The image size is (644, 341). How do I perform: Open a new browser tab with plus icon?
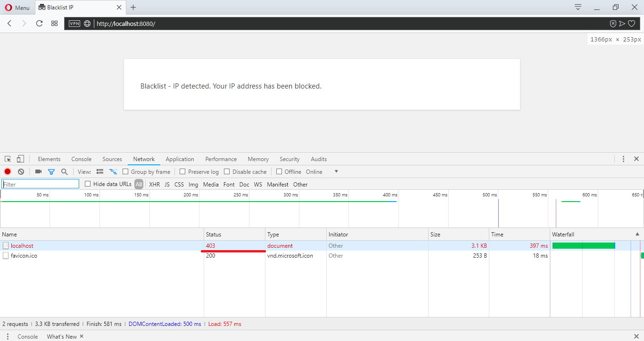[133, 7]
